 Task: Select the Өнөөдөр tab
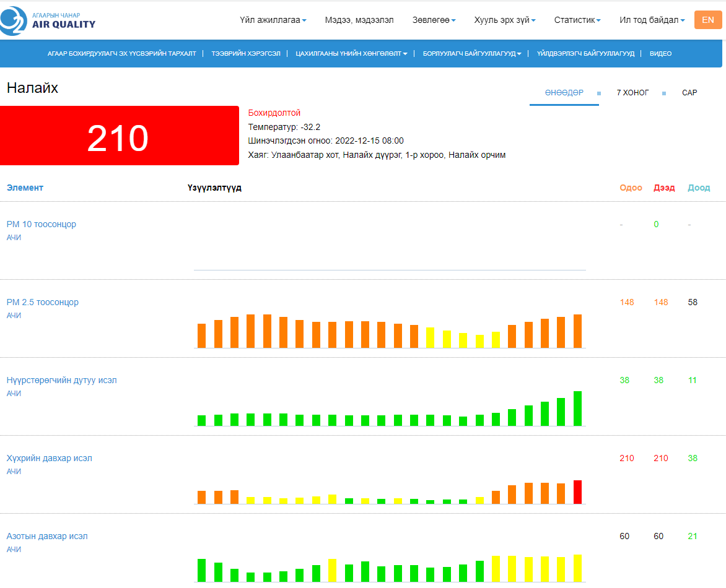[x=564, y=93]
